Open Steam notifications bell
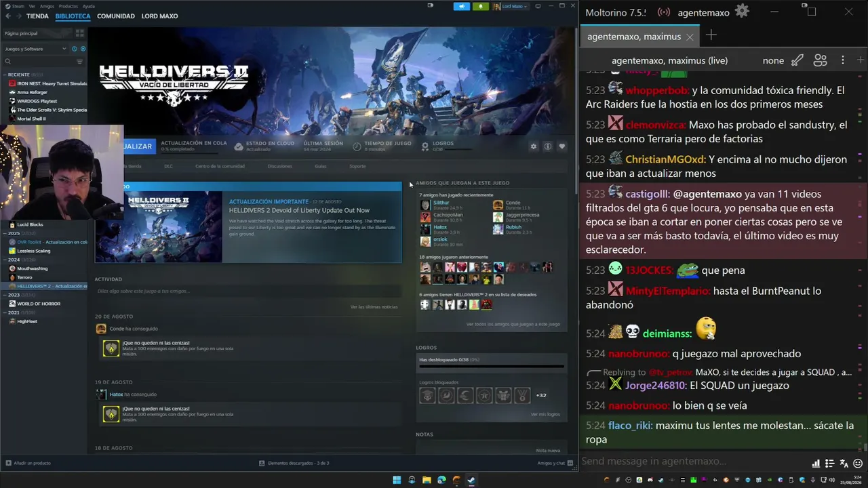 tap(481, 6)
